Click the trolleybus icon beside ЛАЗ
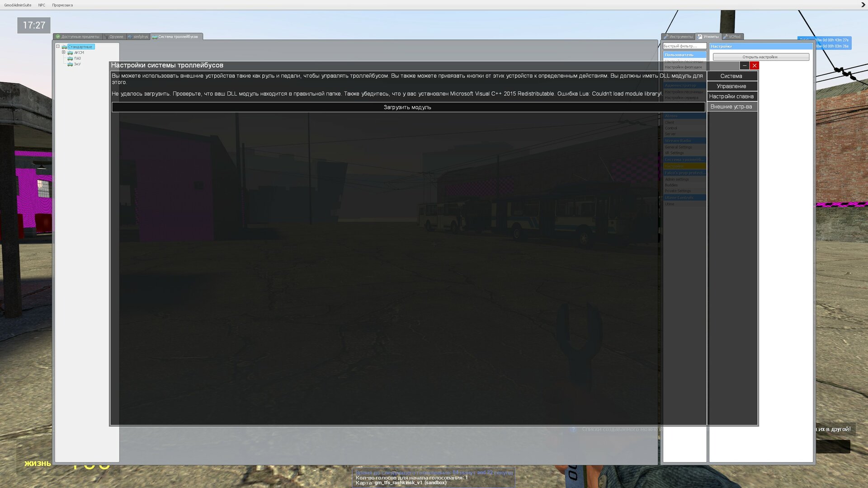This screenshot has width=868, height=488. tap(70, 59)
